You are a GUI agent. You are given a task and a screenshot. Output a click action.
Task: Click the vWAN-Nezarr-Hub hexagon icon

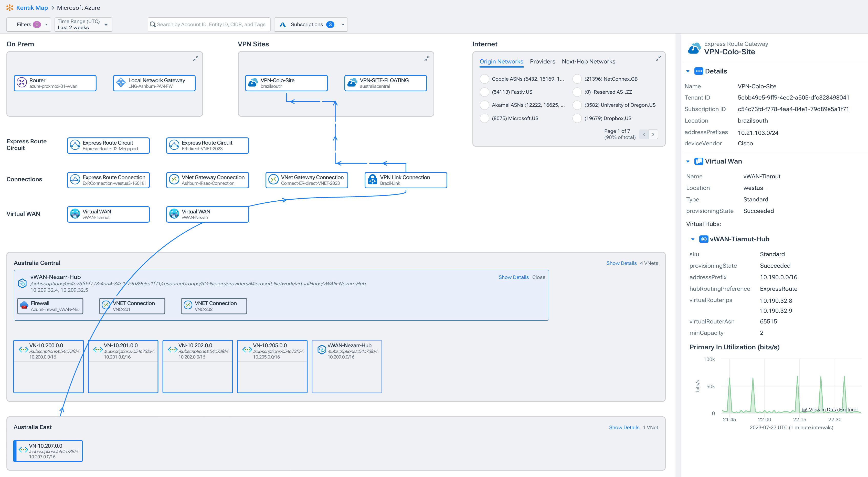pos(22,283)
